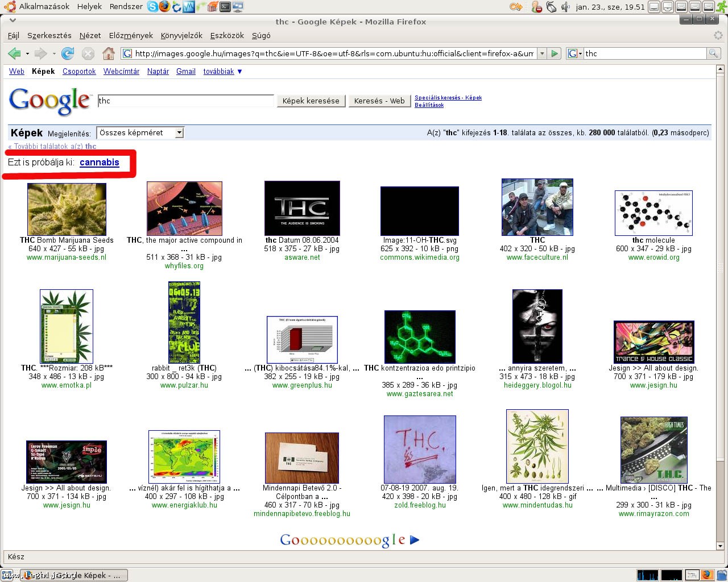Screen dimensions: 728x582
Task: Open the Alkalmazások panel menu
Action: coord(44,7)
